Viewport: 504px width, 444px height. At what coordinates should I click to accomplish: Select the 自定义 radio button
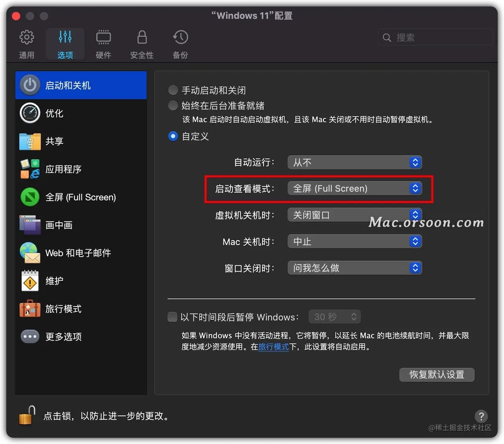[173, 136]
